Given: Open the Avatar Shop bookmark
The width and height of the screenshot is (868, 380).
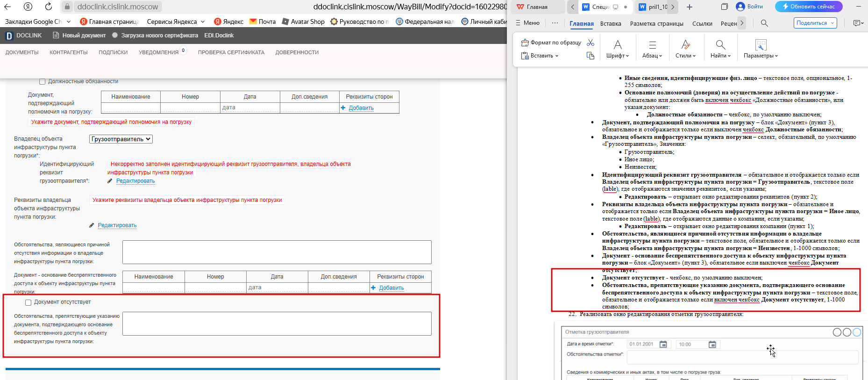Looking at the screenshot, I should [303, 22].
